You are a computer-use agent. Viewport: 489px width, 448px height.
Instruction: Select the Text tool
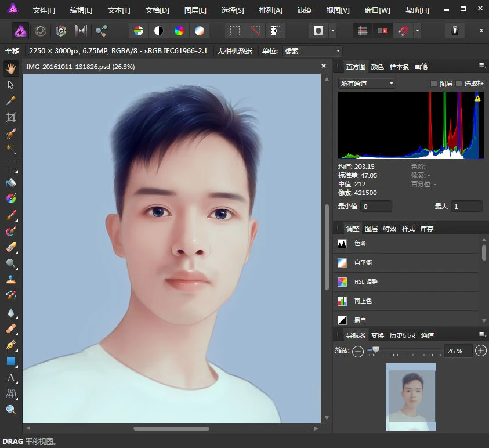pyautogui.click(x=10, y=378)
